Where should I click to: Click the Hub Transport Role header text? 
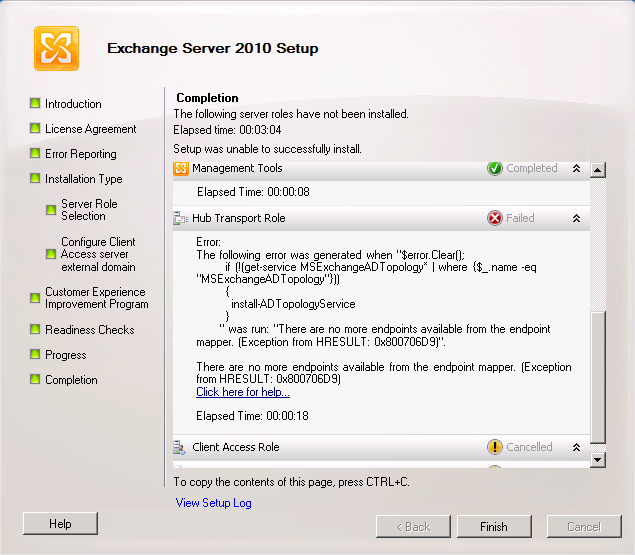(x=239, y=218)
